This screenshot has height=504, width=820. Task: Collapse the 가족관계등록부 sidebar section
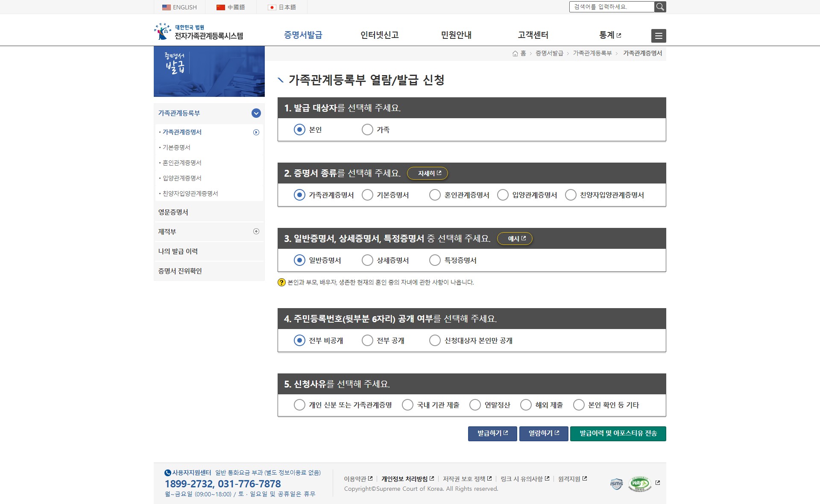(256, 113)
